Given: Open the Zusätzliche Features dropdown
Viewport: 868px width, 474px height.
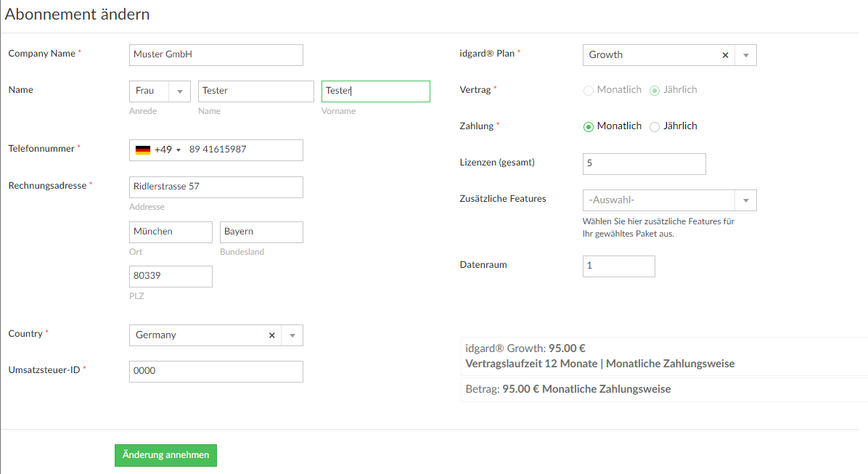Looking at the screenshot, I should tap(669, 200).
